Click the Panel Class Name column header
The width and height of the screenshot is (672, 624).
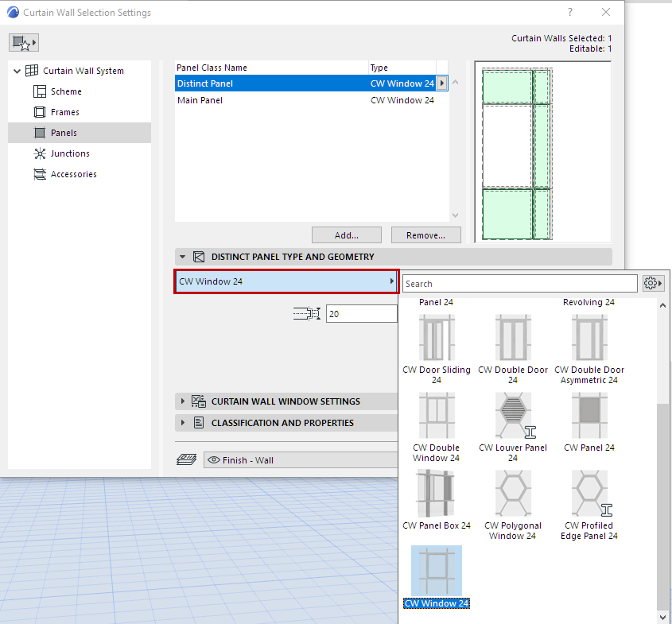272,68
